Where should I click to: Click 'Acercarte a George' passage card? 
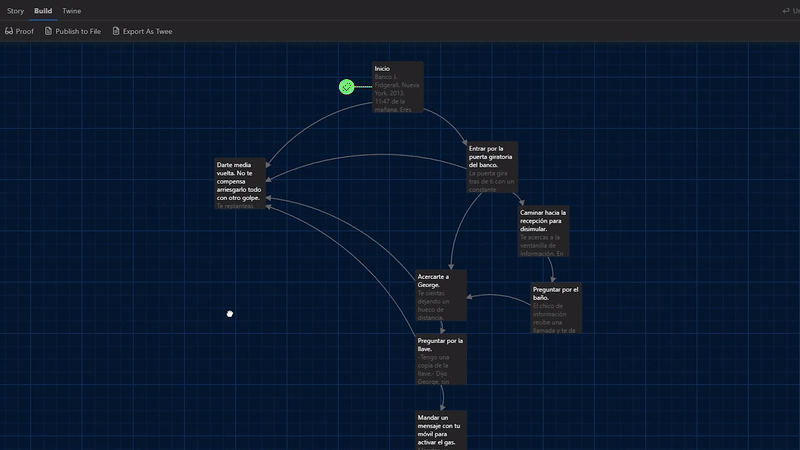tap(441, 295)
